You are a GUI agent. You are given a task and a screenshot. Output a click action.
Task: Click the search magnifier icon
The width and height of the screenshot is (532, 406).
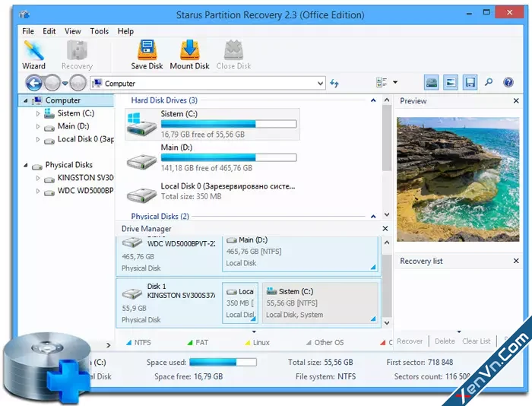tap(489, 82)
